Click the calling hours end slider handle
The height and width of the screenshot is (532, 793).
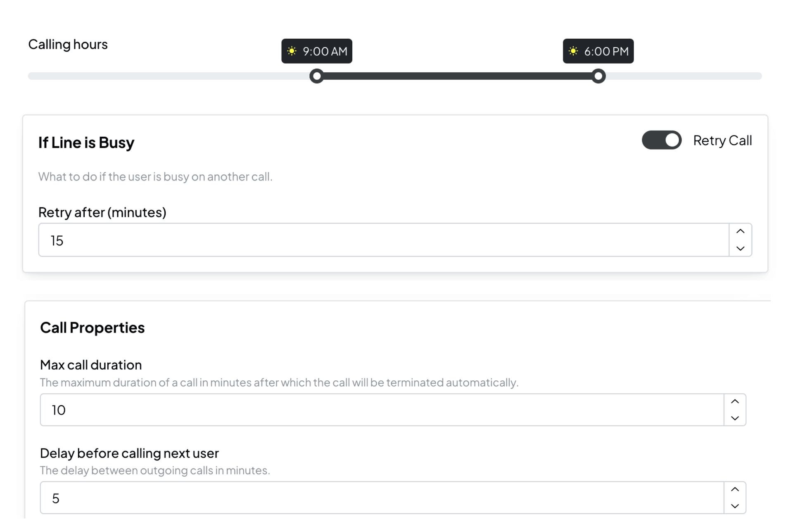598,76
